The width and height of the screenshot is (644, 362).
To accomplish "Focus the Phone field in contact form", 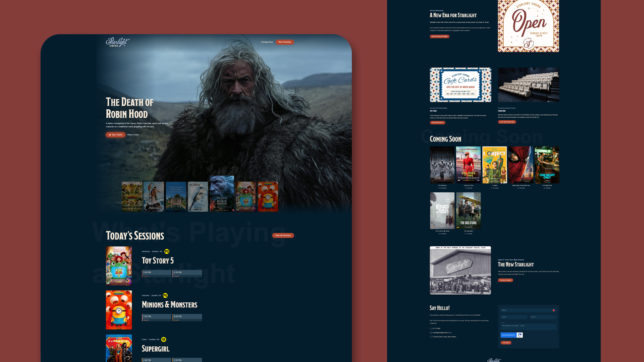I will (x=543, y=317).
